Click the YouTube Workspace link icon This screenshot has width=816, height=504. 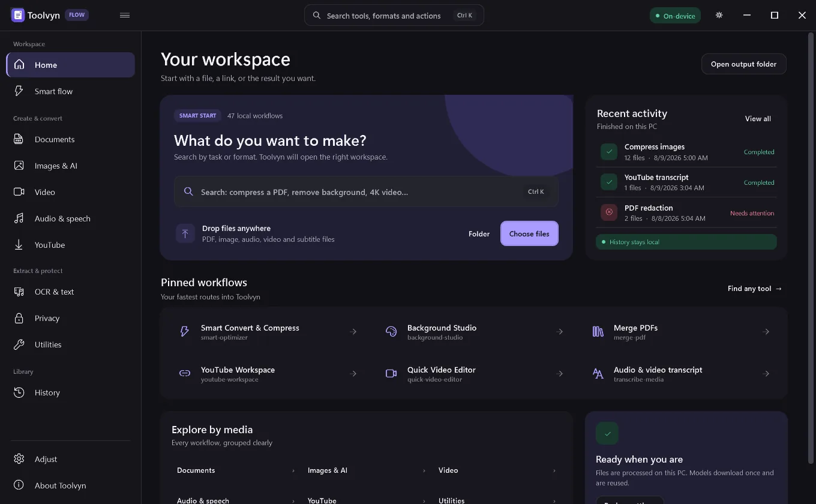click(x=185, y=374)
